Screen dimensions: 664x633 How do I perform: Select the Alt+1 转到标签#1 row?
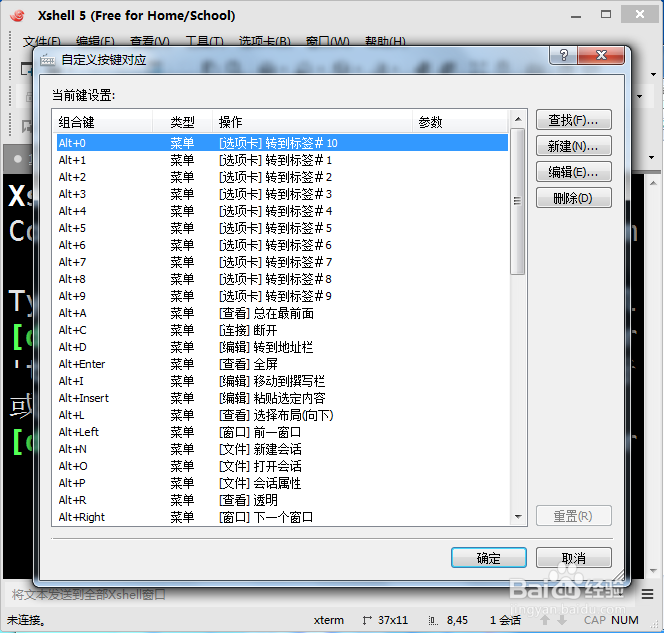(x=282, y=160)
